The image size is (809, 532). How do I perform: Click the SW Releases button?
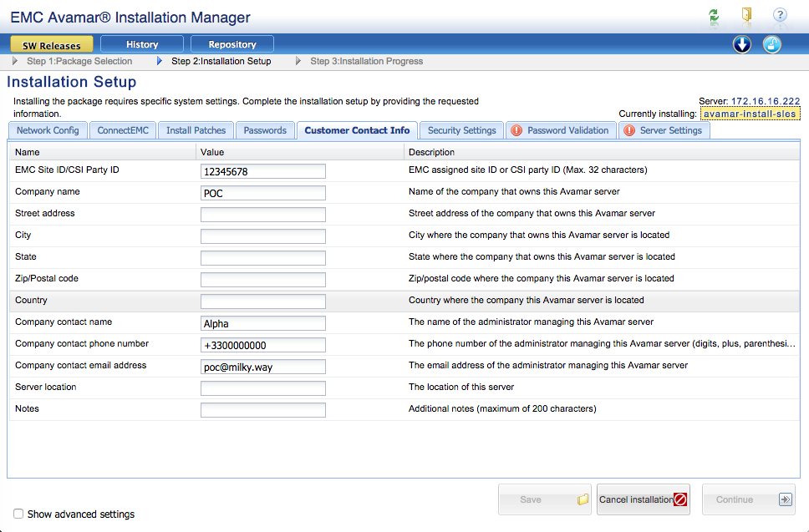click(x=52, y=45)
